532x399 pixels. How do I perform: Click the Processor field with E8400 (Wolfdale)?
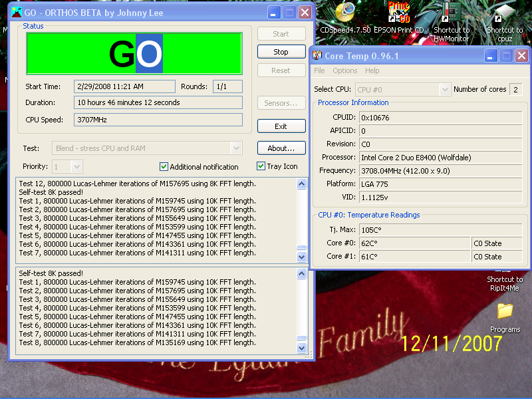[440, 158]
